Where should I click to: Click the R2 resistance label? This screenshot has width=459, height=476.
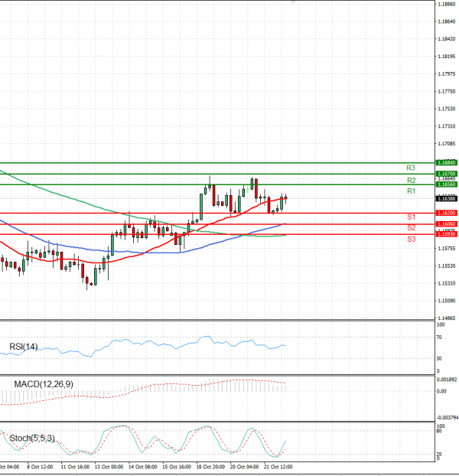click(x=411, y=181)
